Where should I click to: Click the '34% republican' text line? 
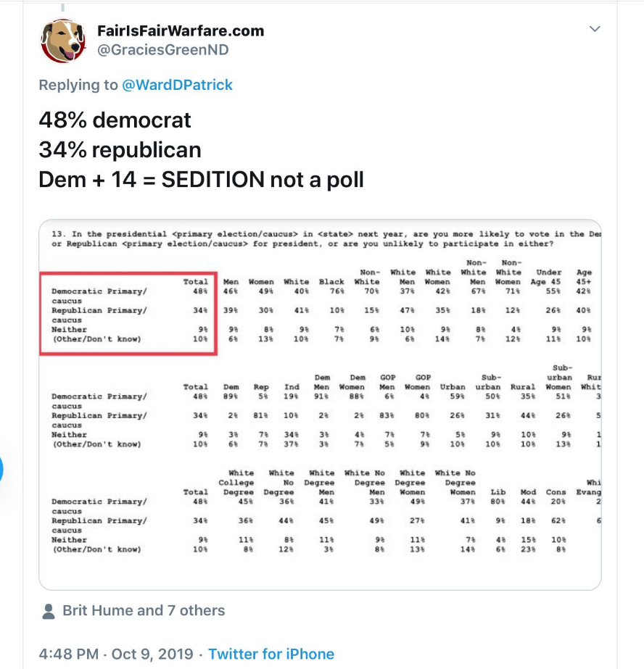click(120, 150)
